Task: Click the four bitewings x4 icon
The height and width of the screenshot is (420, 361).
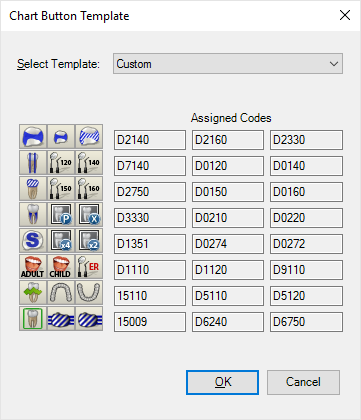Action: 61,241
